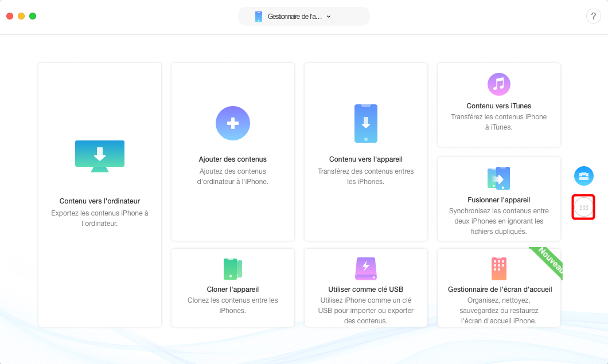608x364 pixels.
Task: Click 'Utilisez iPhone comme un clé USB' description
Action: 365,311
